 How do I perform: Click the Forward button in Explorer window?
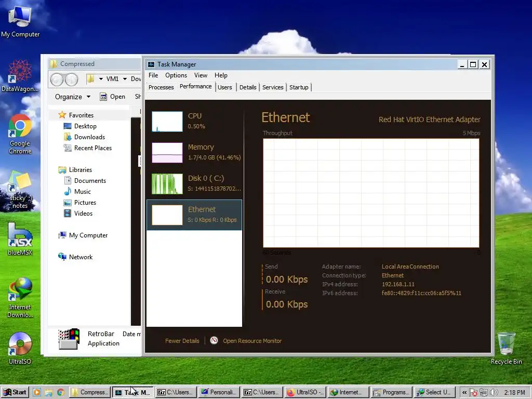[71, 79]
